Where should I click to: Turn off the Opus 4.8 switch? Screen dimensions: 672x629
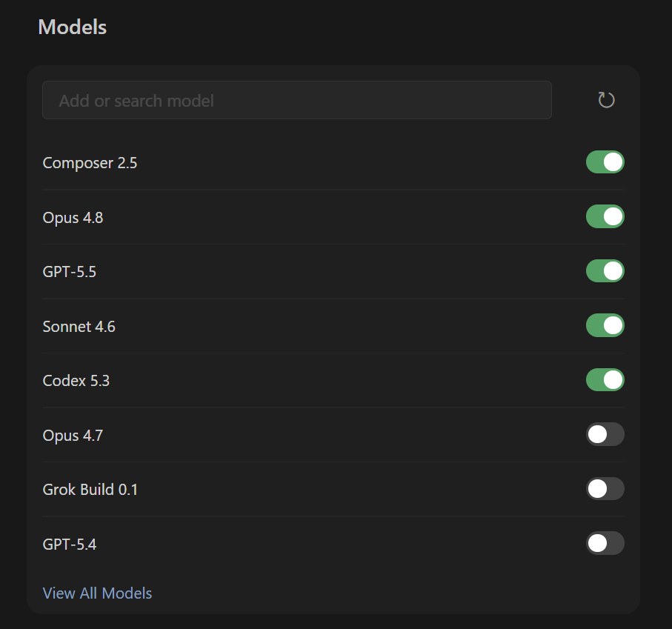tap(605, 216)
